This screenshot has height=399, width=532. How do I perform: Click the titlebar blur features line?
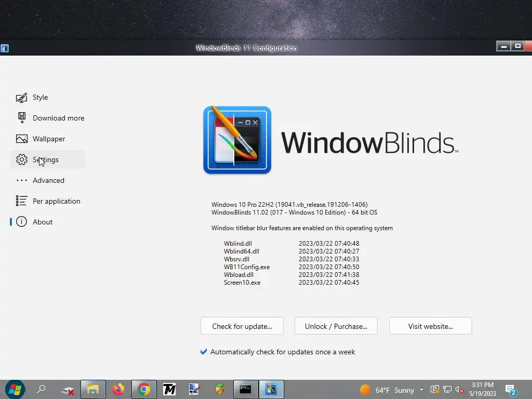pos(302,228)
